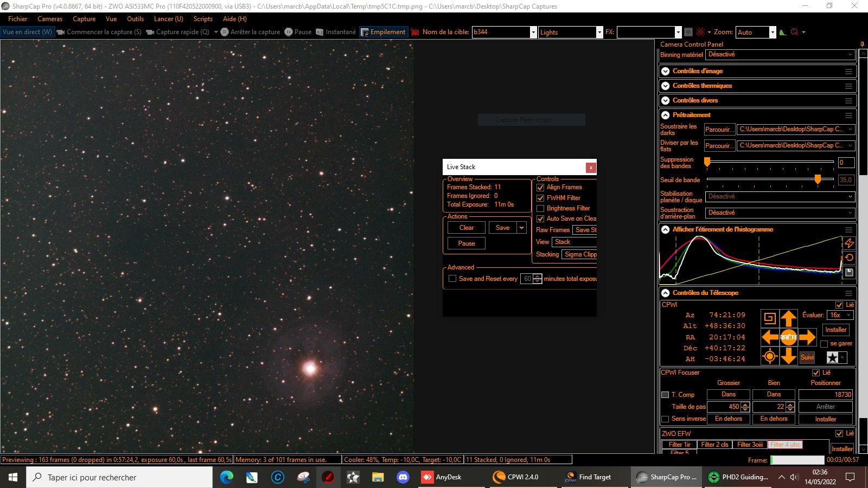
Task: Open the Discord icon in the taskbar
Action: (403, 477)
